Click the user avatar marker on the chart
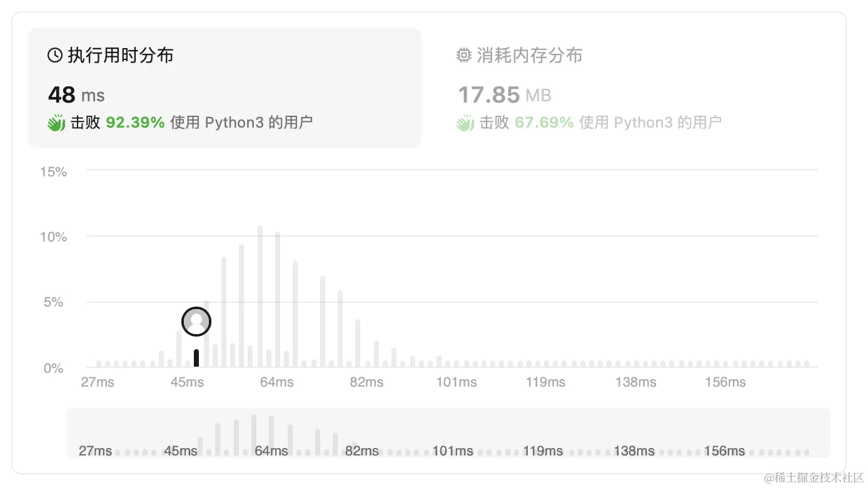Screen dimensions: 868x488 pos(196,322)
